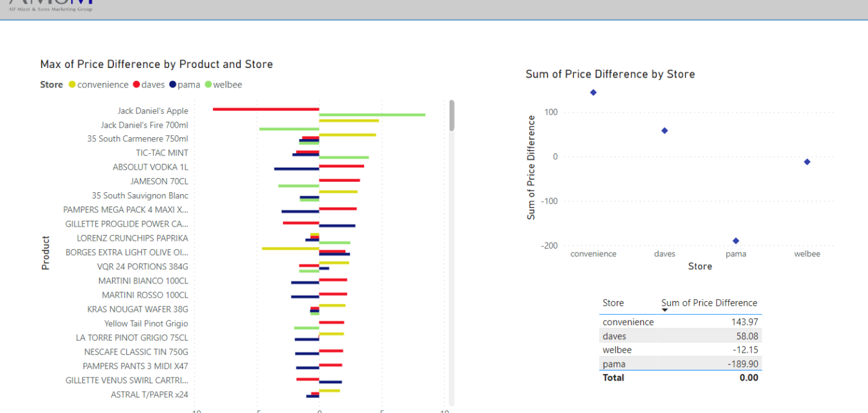Select 'PAMPERS PANTS 3 MIDI X47' label
868x413 pixels.
(x=135, y=366)
